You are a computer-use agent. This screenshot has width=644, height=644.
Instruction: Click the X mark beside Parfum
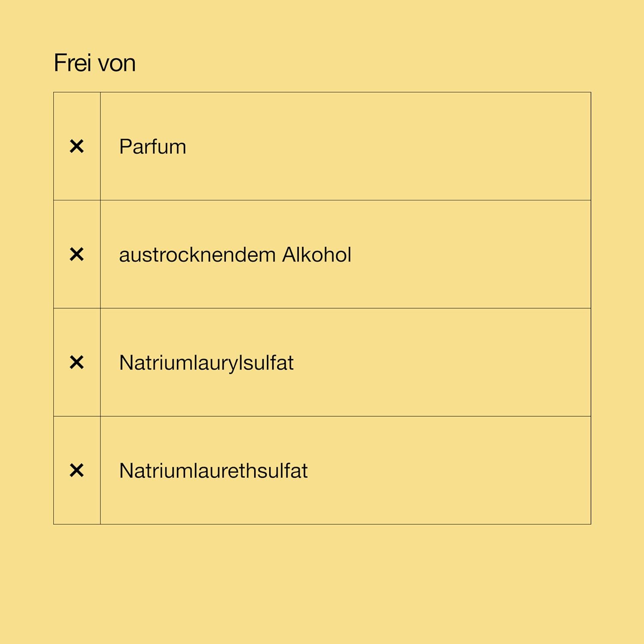pyautogui.click(x=77, y=146)
